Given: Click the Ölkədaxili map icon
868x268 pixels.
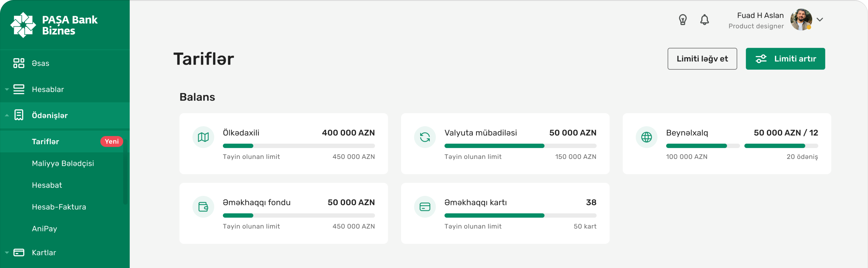Looking at the screenshot, I should tap(203, 137).
